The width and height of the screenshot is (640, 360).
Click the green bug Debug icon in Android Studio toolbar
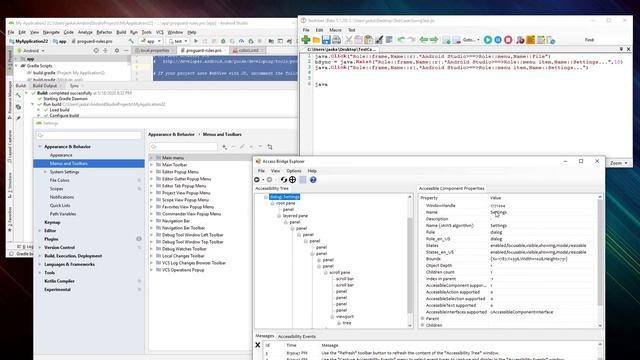223,41
